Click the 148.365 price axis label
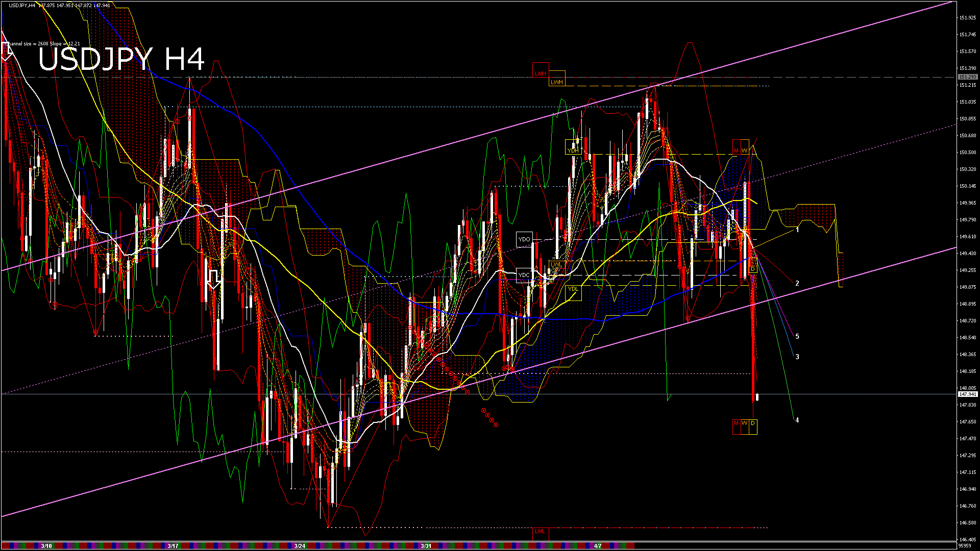The height and width of the screenshot is (551, 980). click(x=968, y=355)
